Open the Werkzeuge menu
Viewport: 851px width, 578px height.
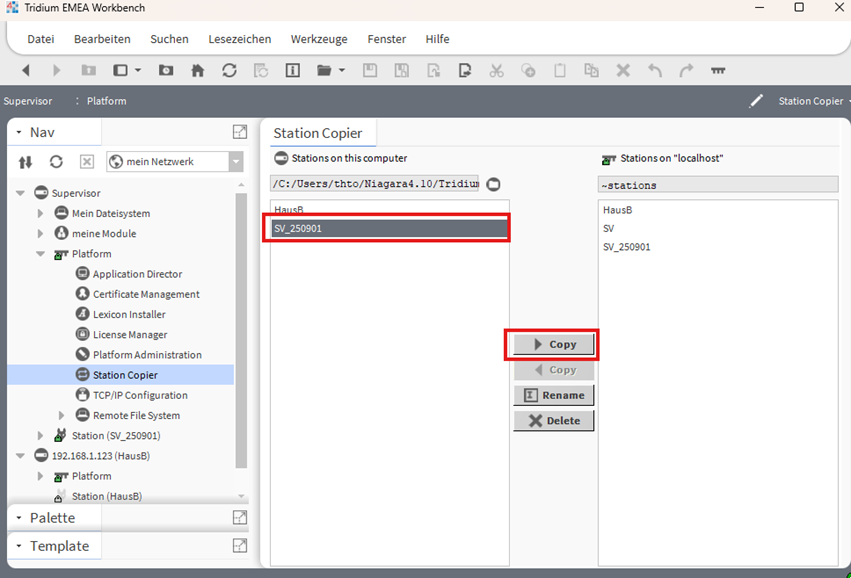click(x=319, y=39)
